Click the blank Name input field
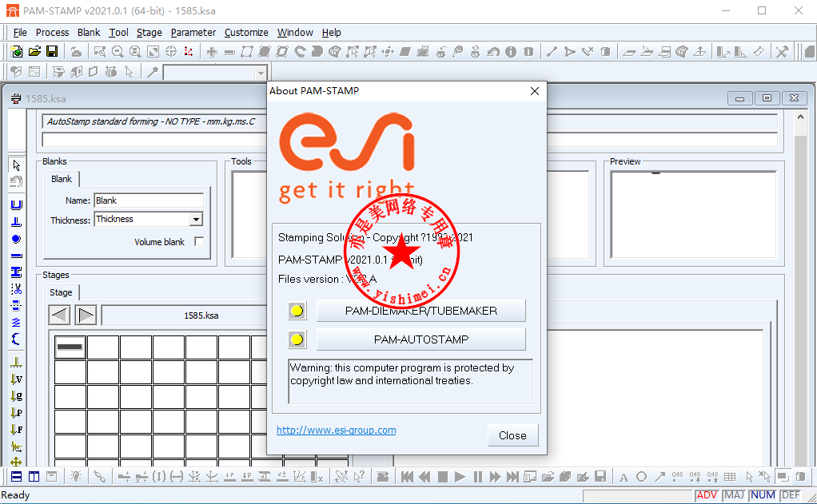Screen dimensions: 817x504 [x=149, y=200]
